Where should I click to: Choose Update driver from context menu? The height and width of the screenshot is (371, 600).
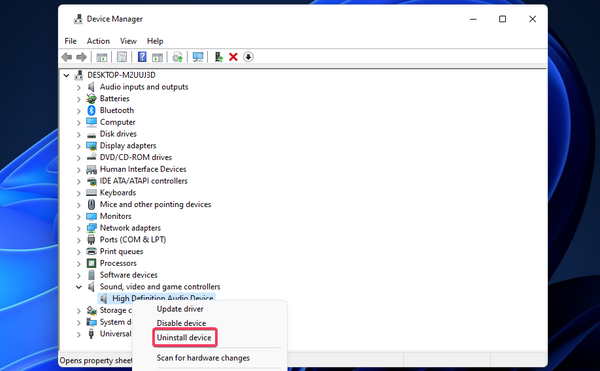coord(180,309)
